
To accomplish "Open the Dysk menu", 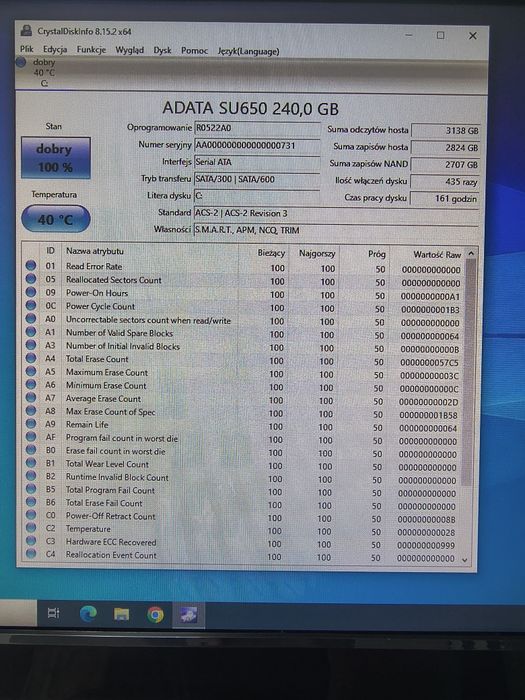I will point(162,50).
